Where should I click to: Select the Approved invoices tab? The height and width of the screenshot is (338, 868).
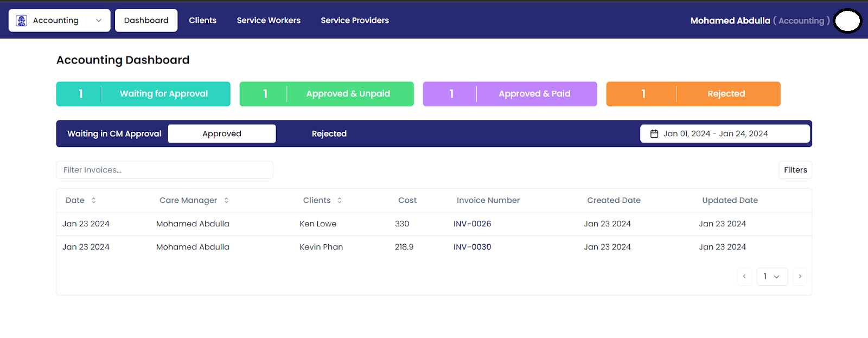[x=222, y=134]
